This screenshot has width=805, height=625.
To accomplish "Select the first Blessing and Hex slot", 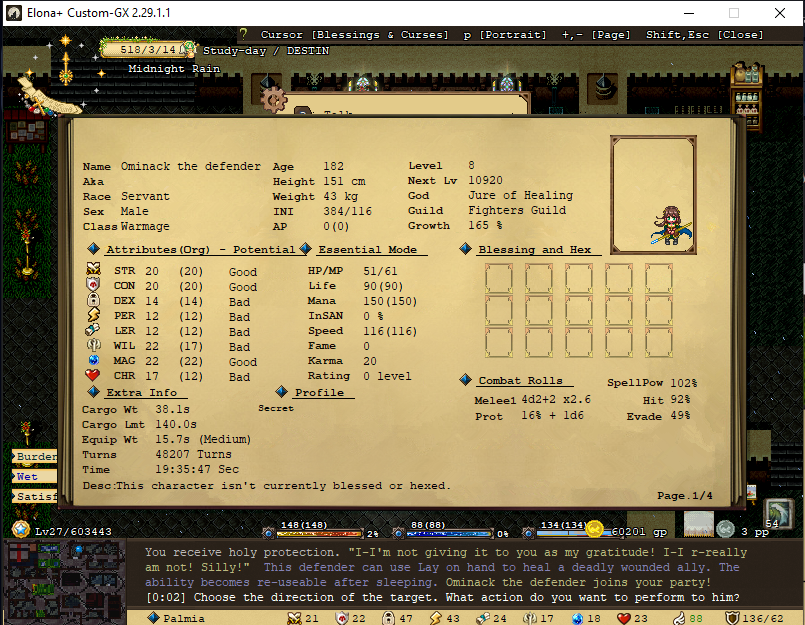I will (499, 278).
